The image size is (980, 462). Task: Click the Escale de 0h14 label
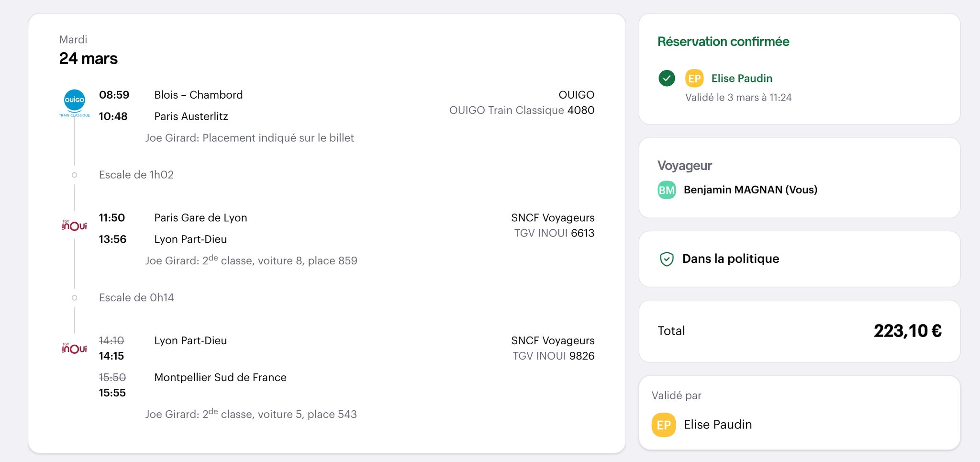[x=136, y=298]
